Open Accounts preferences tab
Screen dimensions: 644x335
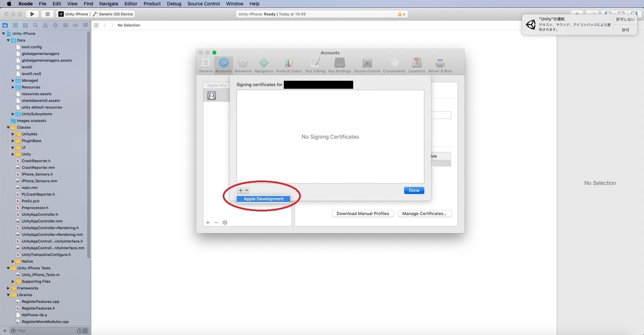click(223, 65)
